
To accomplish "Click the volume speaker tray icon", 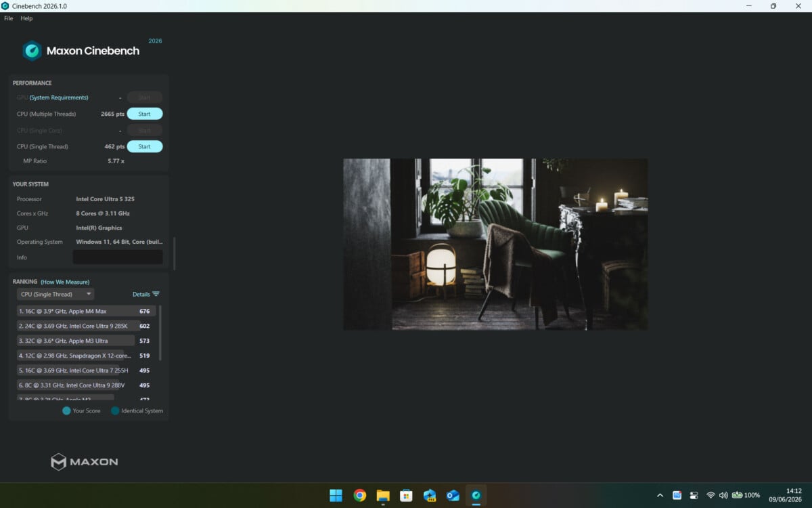I will coord(723,495).
